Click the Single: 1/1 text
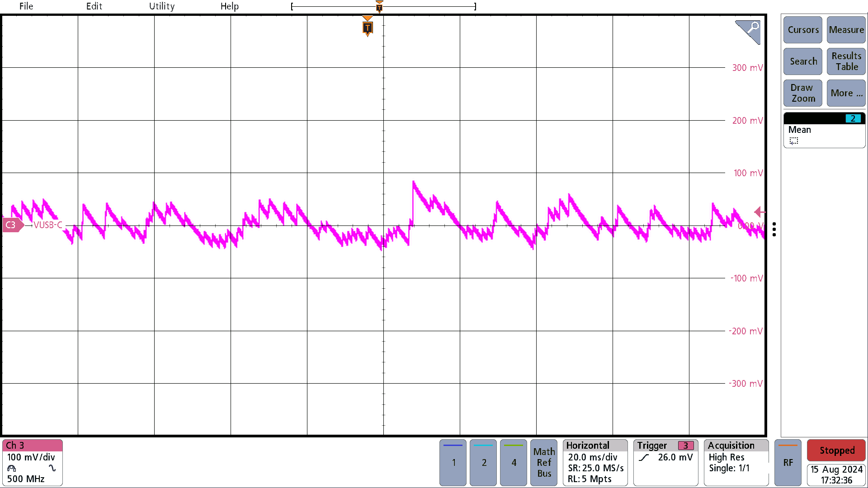 (x=729, y=468)
